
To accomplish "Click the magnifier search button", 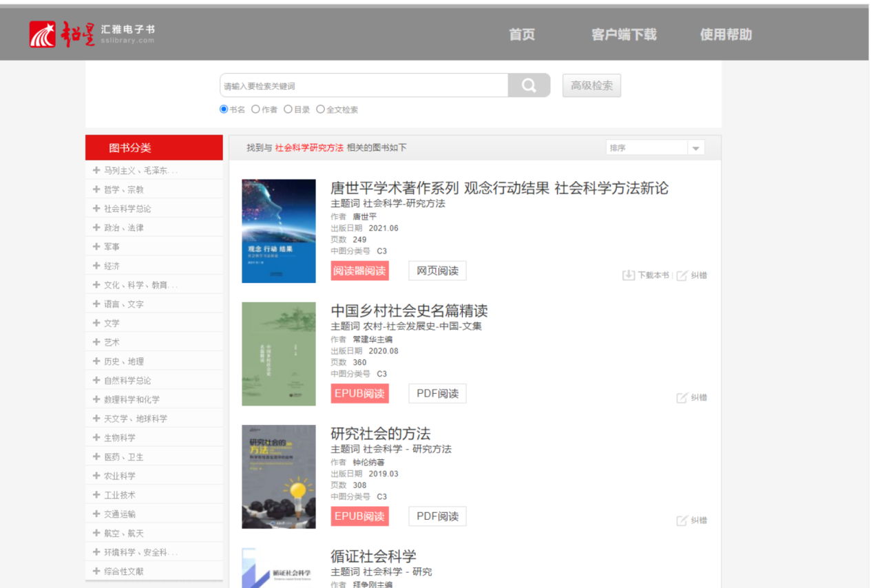I will 529,85.
